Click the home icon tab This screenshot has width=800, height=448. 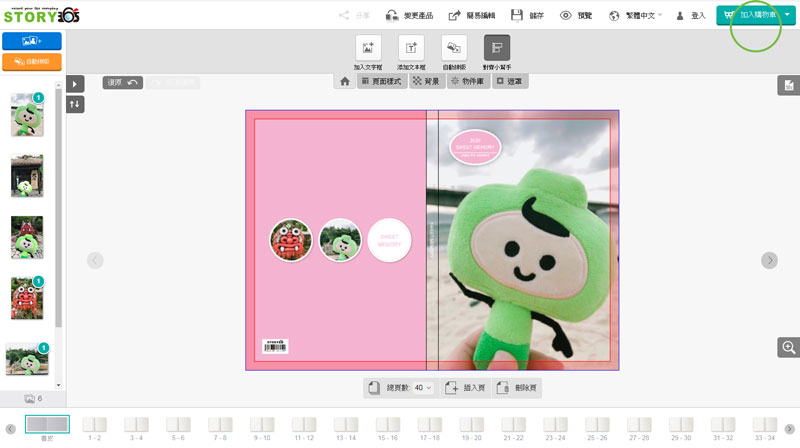coord(344,81)
